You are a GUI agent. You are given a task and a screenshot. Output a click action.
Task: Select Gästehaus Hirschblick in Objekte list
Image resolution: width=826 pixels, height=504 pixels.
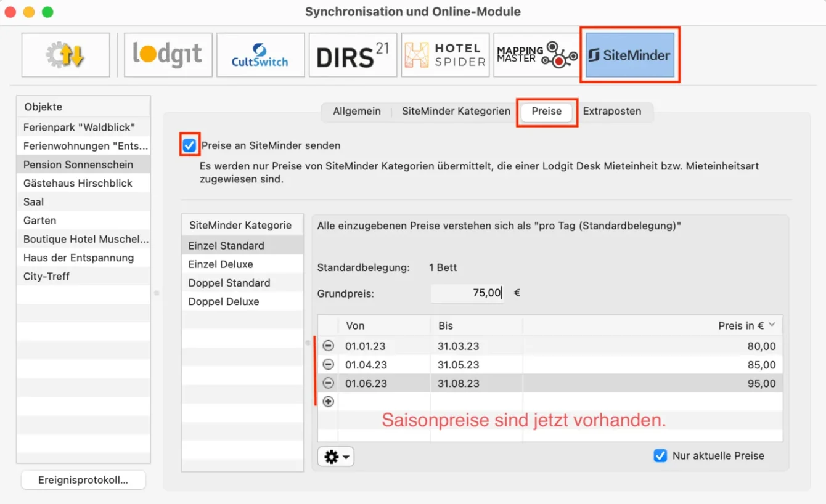pyautogui.click(x=84, y=183)
